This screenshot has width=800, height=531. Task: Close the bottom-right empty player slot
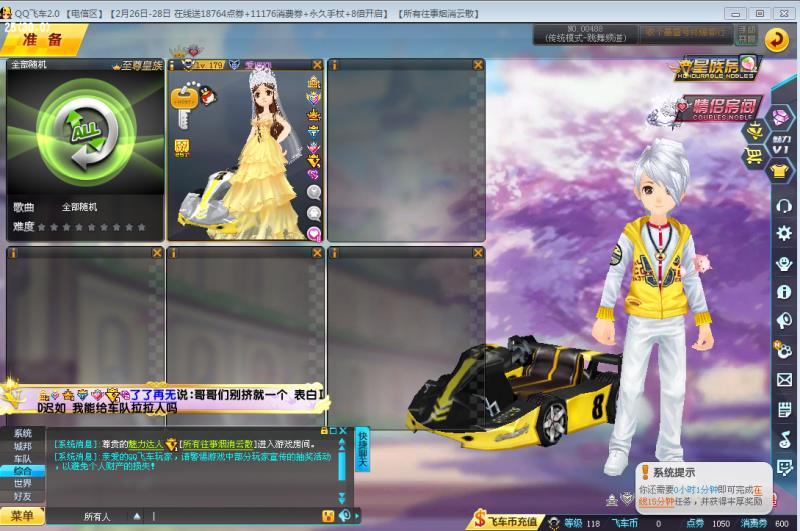478,253
